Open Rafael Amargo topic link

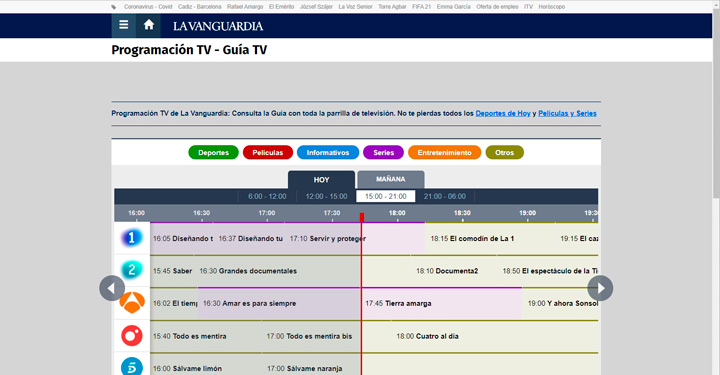click(245, 7)
